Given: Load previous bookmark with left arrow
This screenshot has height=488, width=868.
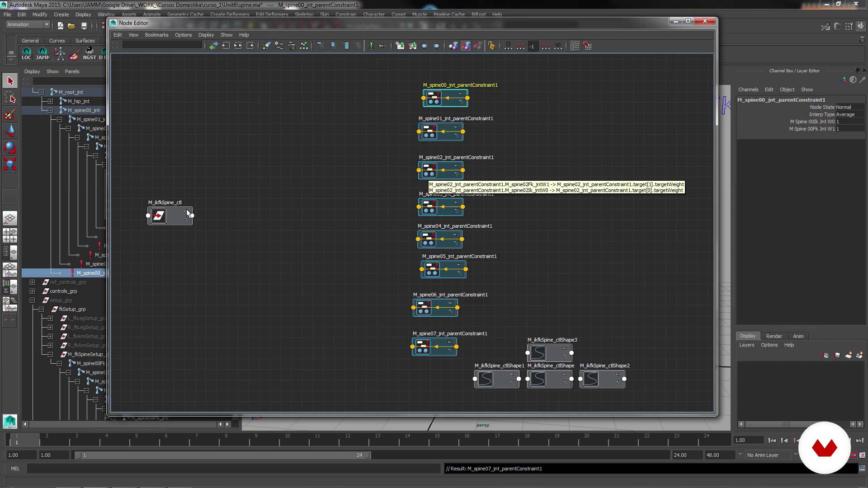Looking at the screenshot, I should (424, 46).
